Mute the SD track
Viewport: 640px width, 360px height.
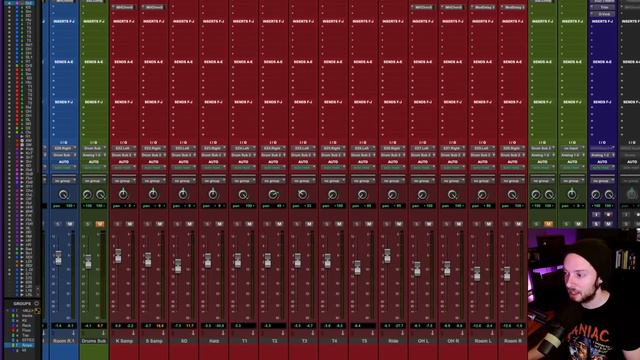189,224
